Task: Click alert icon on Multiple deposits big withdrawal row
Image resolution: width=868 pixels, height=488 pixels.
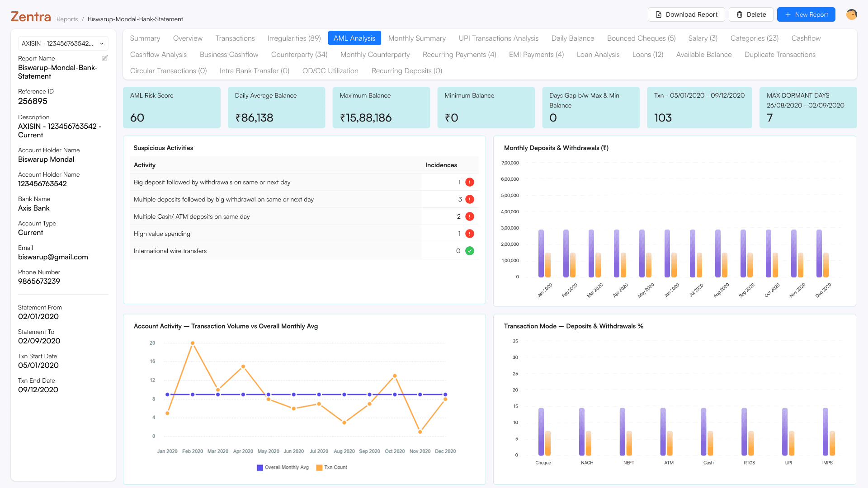Action: click(470, 199)
